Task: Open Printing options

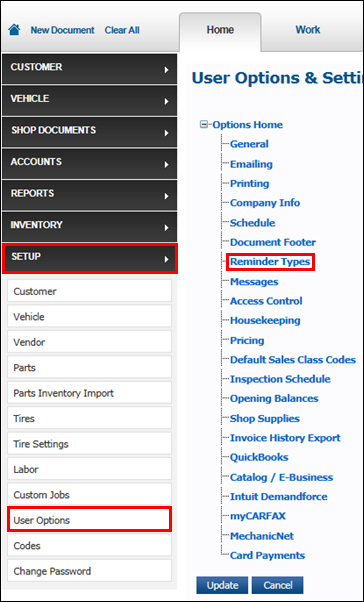Action: pos(250,183)
